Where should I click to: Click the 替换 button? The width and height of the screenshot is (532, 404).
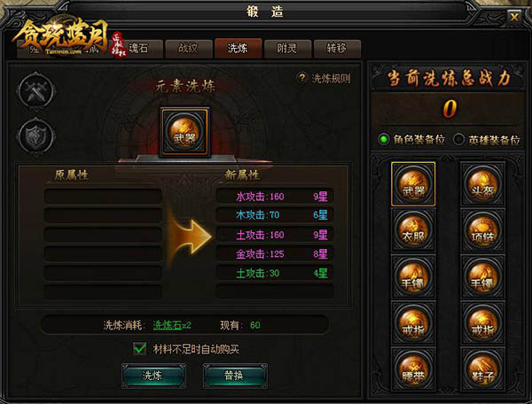pos(235,376)
